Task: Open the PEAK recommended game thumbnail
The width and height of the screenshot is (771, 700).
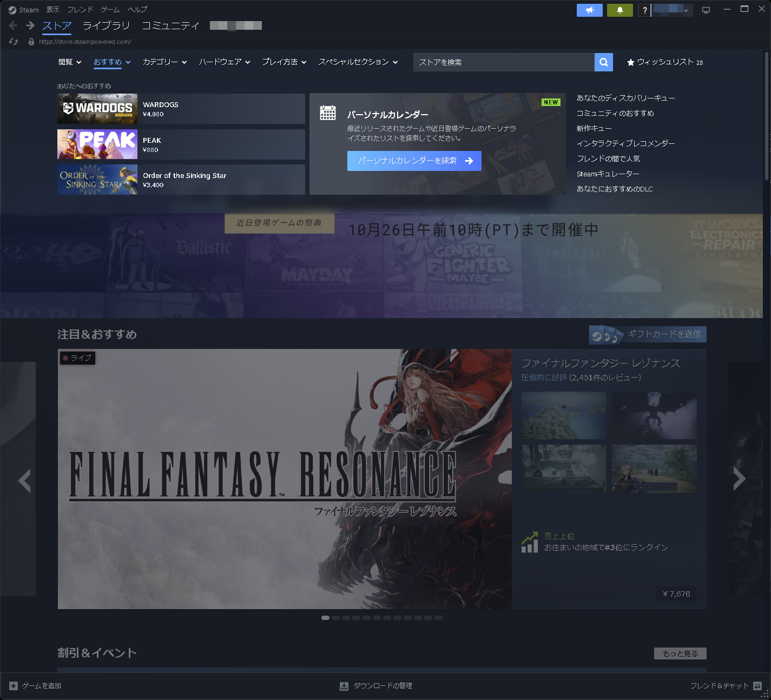Action: [x=97, y=144]
